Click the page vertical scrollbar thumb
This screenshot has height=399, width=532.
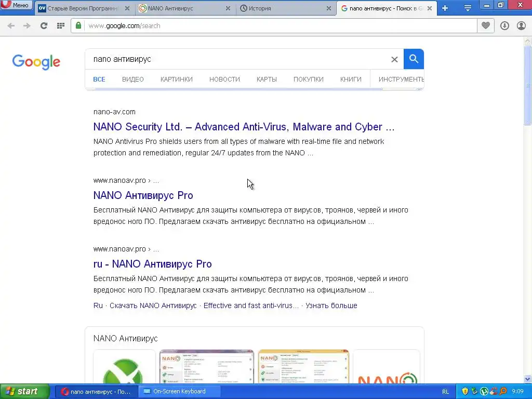tap(528, 86)
